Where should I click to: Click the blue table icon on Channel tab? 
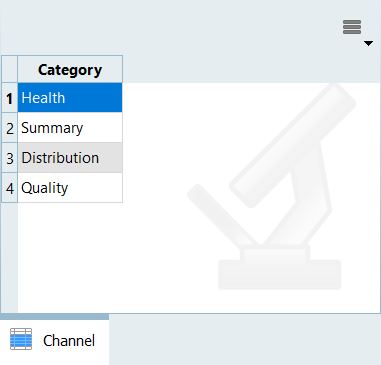[21, 339]
